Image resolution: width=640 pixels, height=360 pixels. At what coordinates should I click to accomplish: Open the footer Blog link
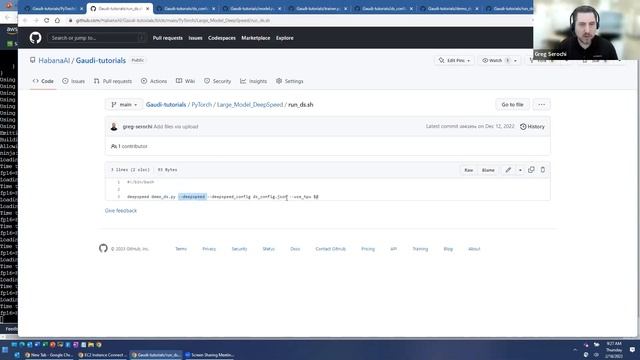448,249
